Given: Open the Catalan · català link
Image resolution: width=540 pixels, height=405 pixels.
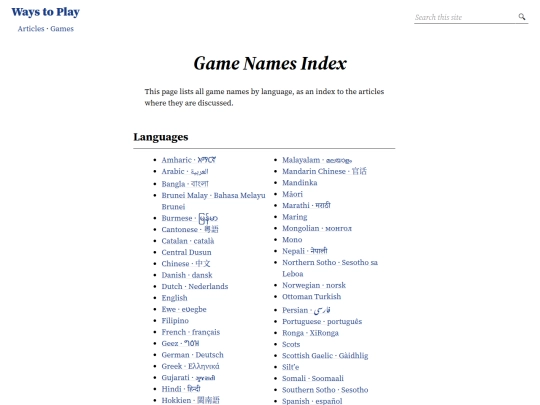Looking at the screenshot, I should tap(188, 241).
